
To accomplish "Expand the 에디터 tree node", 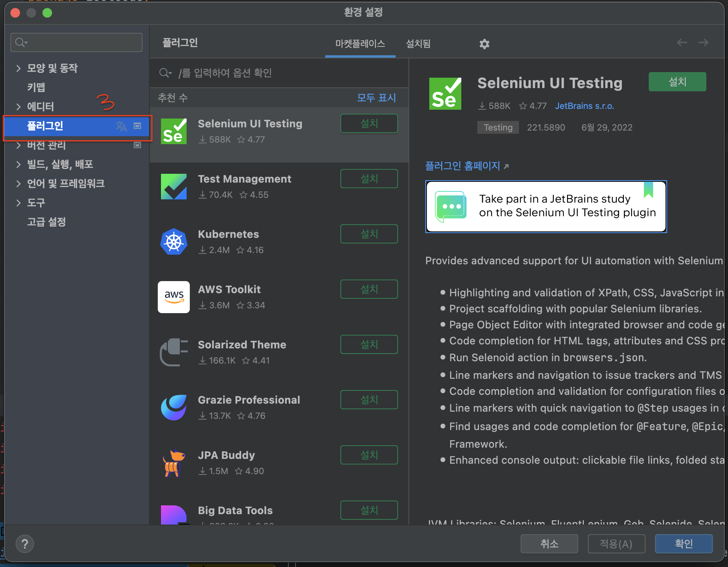I will (x=18, y=107).
